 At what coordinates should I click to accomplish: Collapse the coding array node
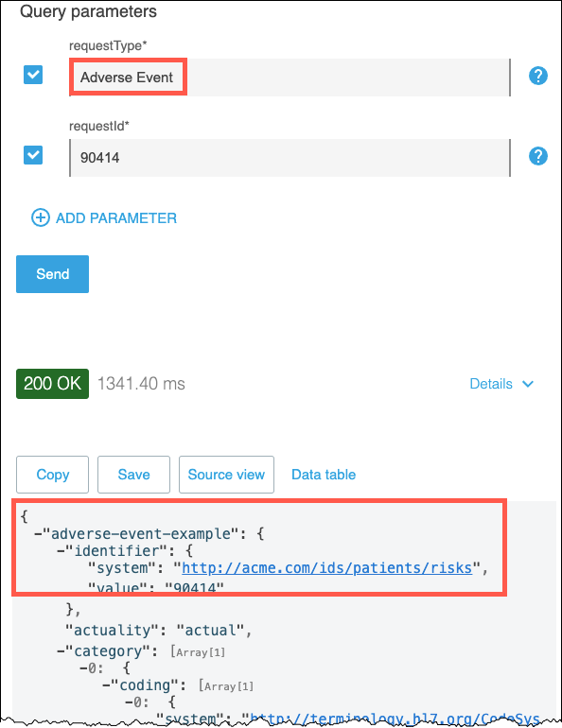(106, 685)
